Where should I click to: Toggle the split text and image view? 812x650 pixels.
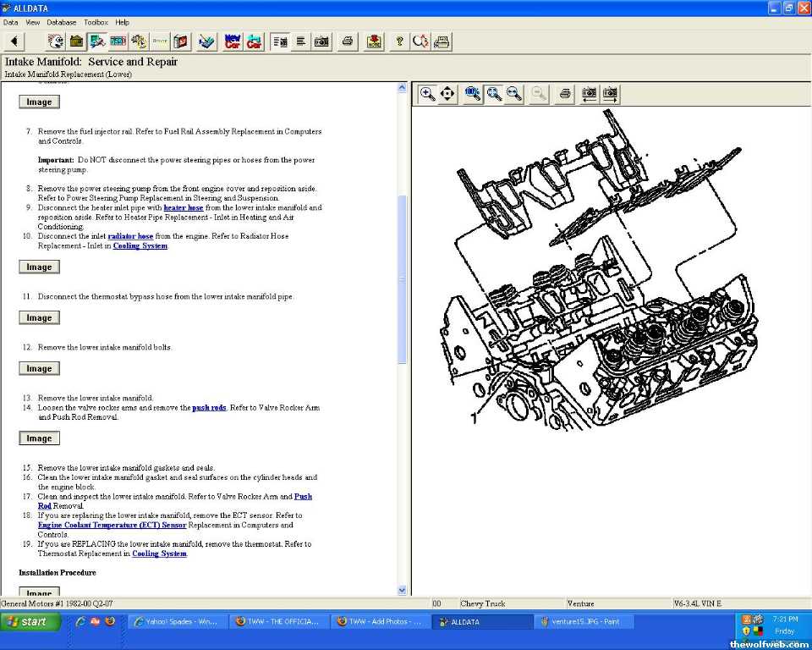click(280, 41)
